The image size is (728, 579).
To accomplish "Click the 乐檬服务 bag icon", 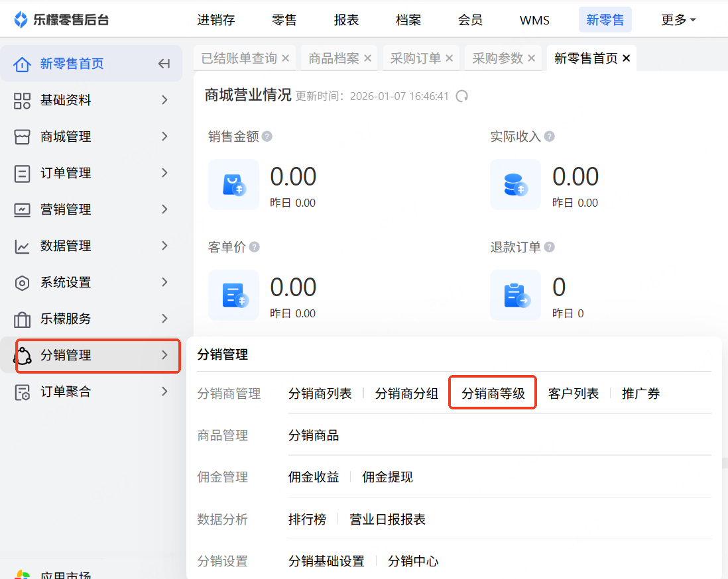I will pos(22,319).
